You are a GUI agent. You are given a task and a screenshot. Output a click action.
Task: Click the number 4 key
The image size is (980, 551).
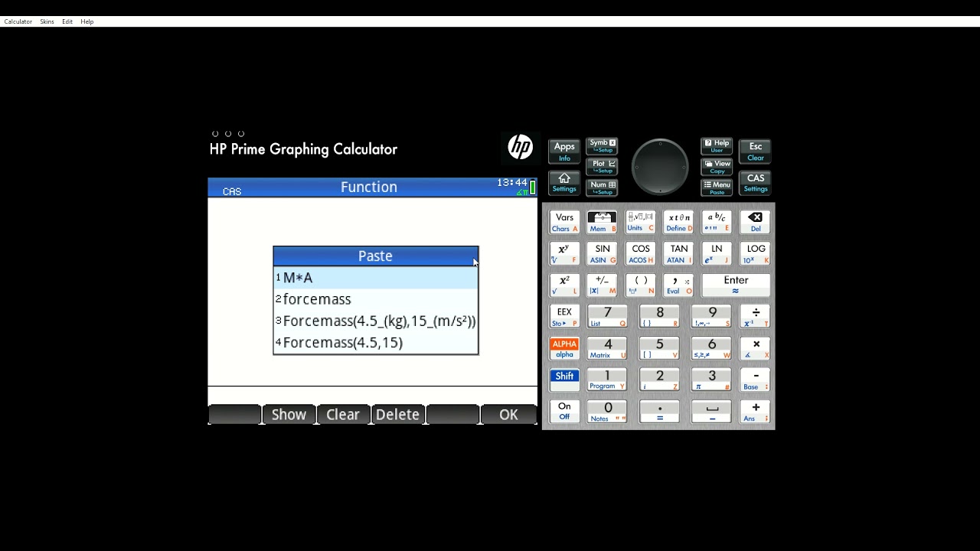[607, 348]
